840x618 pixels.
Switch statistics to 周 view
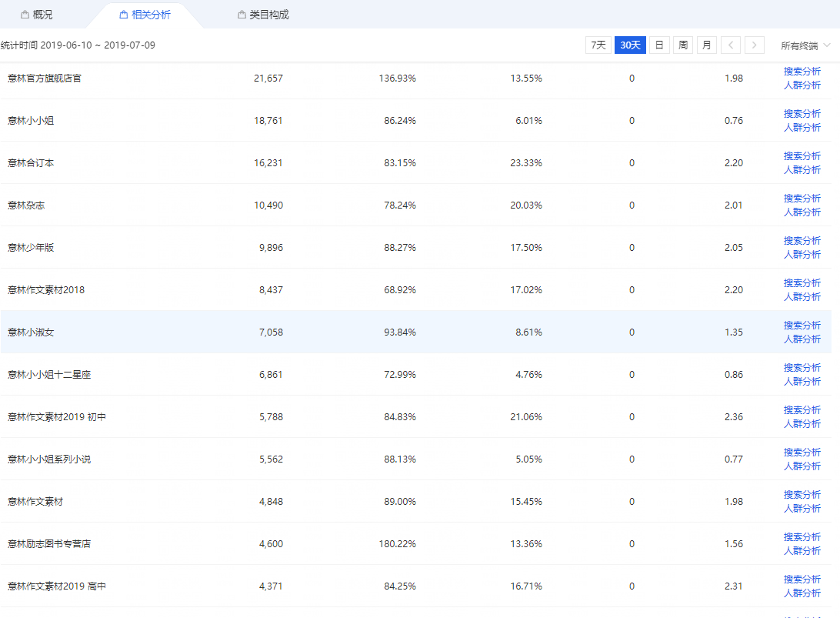click(x=682, y=45)
